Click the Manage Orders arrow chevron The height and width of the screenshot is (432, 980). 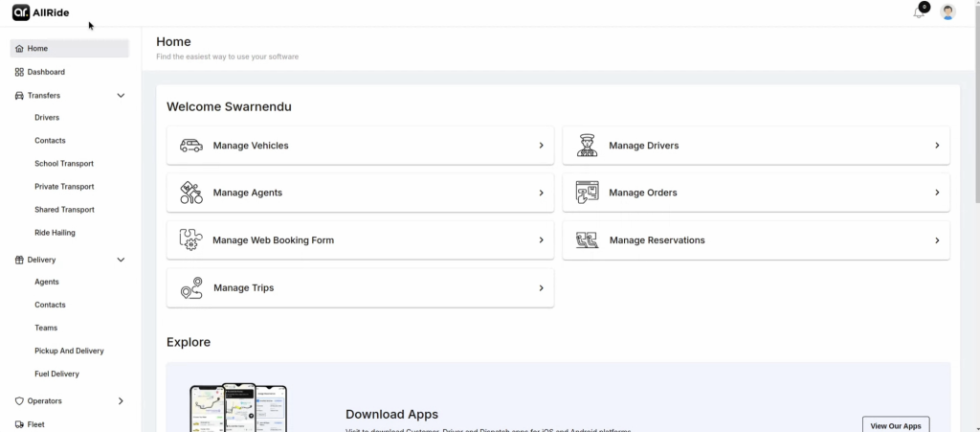click(x=937, y=193)
